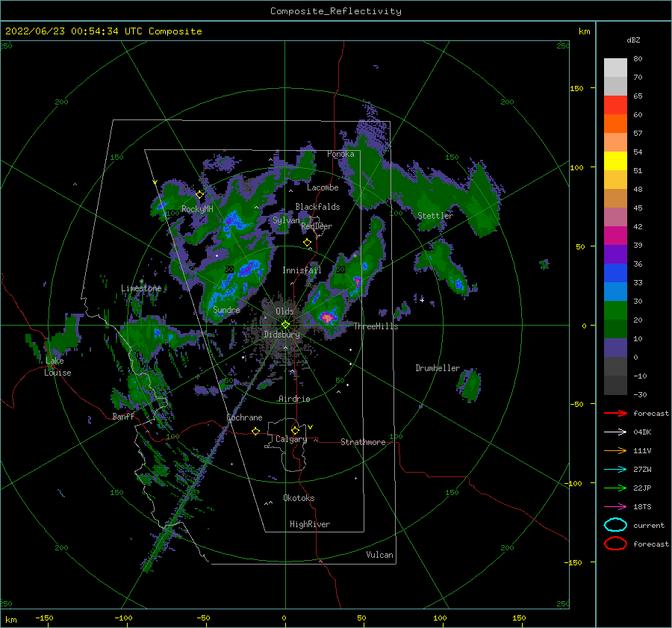Click the Composite_Reflectivity title
Viewport: 672px width, 628px height.
click(335, 11)
